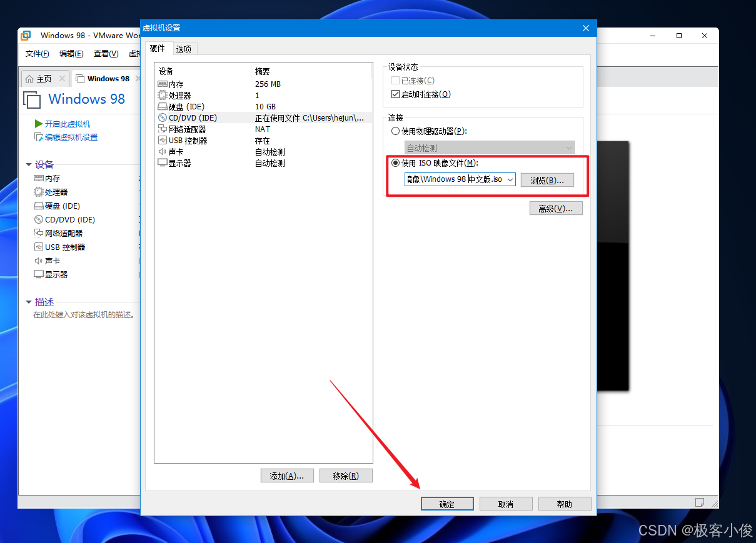Click the description text box in main window
756x543 pixels.
tap(85, 315)
